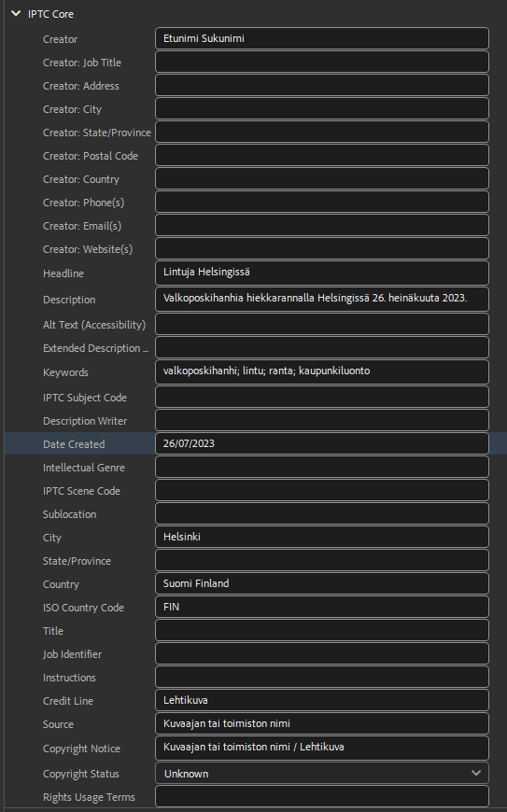The width and height of the screenshot is (507, 812).
Task: Click the Instructions input field
Action: pyautogui.click(x=322, y=677)
